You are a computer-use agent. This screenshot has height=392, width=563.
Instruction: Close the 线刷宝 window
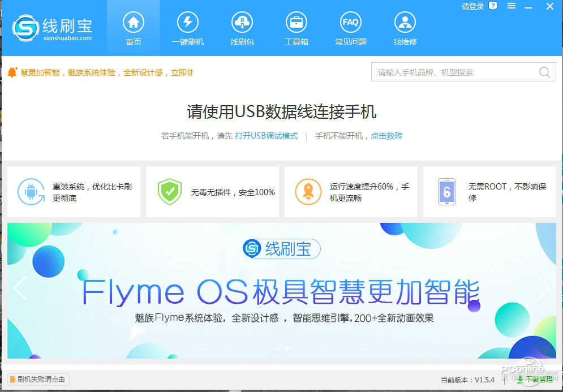tap(550, 6)
